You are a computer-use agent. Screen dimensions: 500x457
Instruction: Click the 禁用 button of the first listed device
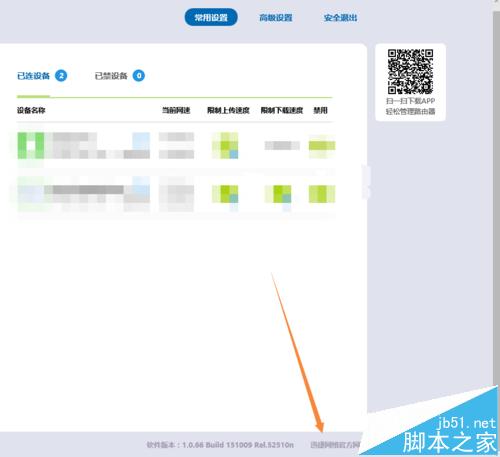(322, 146)
